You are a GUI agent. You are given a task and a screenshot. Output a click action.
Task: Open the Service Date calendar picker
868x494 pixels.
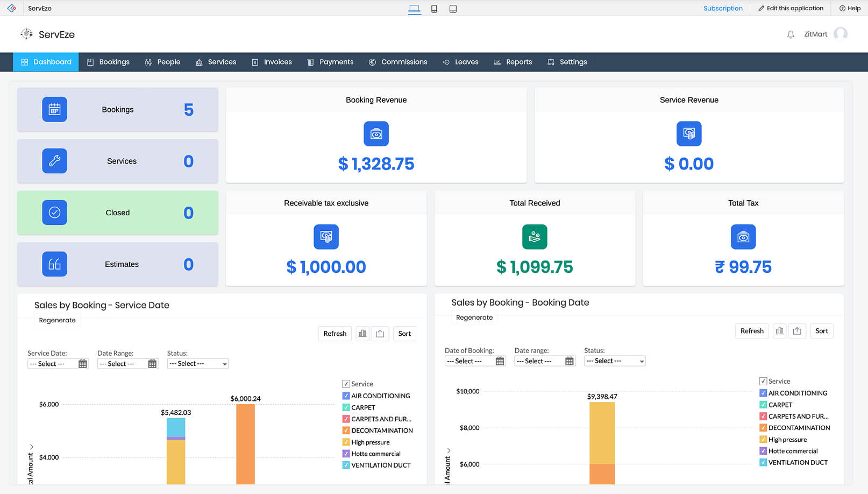(82, 364)
